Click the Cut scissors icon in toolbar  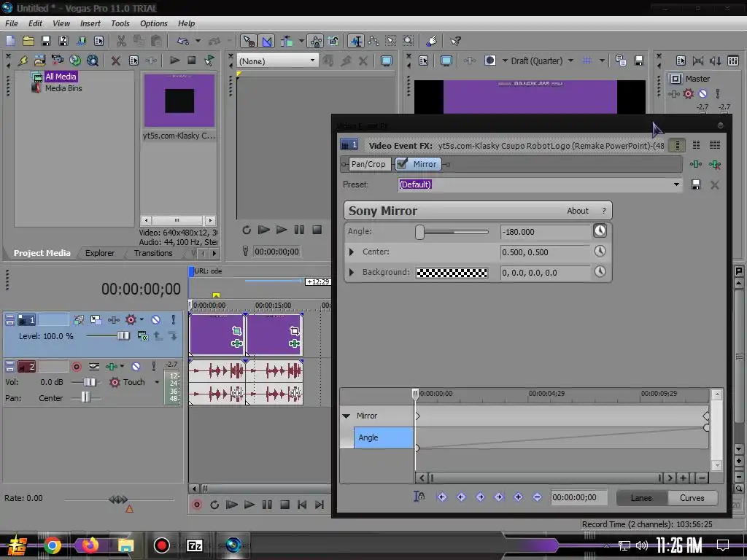coord(122,41)
